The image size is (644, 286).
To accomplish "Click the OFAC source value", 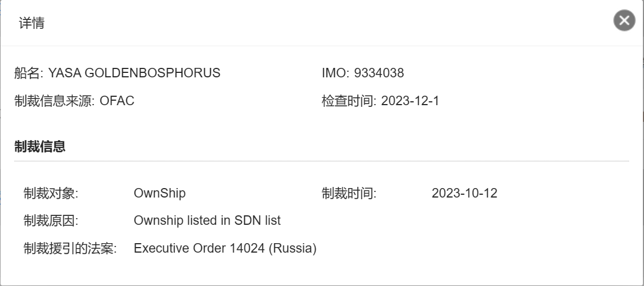I will point(117,101).
